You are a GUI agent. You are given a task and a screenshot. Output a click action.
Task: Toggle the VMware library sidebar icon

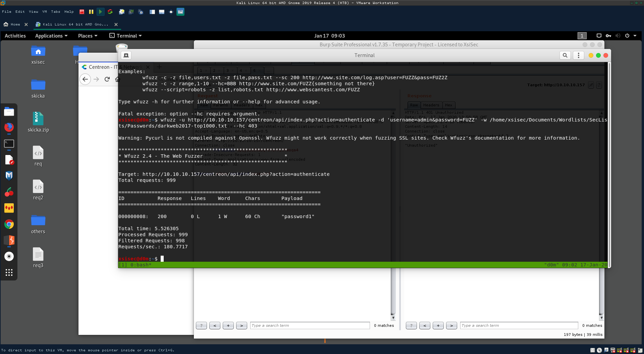coord(152,12)
